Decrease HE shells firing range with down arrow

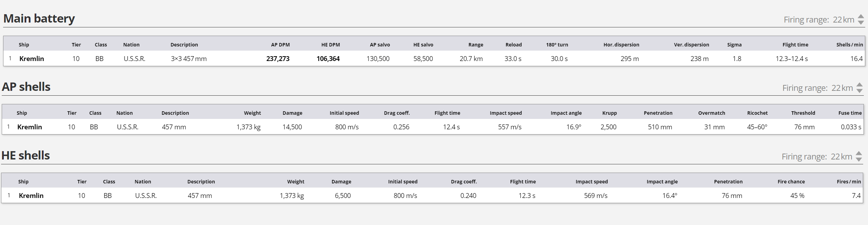[x=859, y=159]
